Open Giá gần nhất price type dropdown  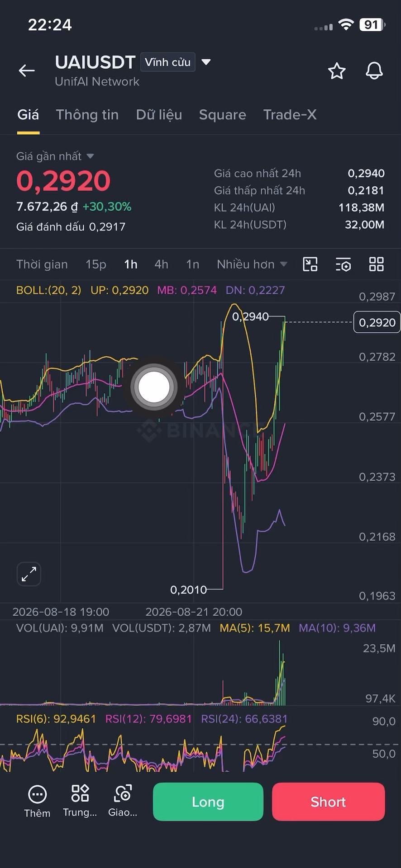(x=55, y=156)
